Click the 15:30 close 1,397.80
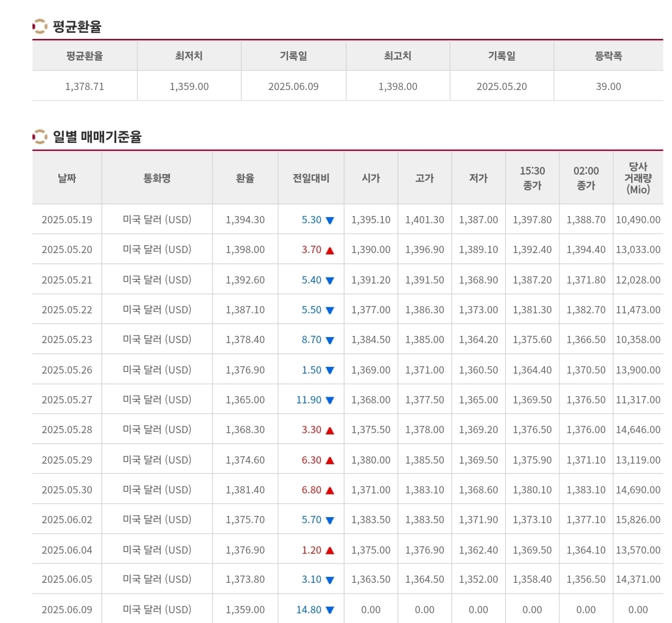Image resolution: width=672 pixels, height=623 pixels. (x=532, y=220)
